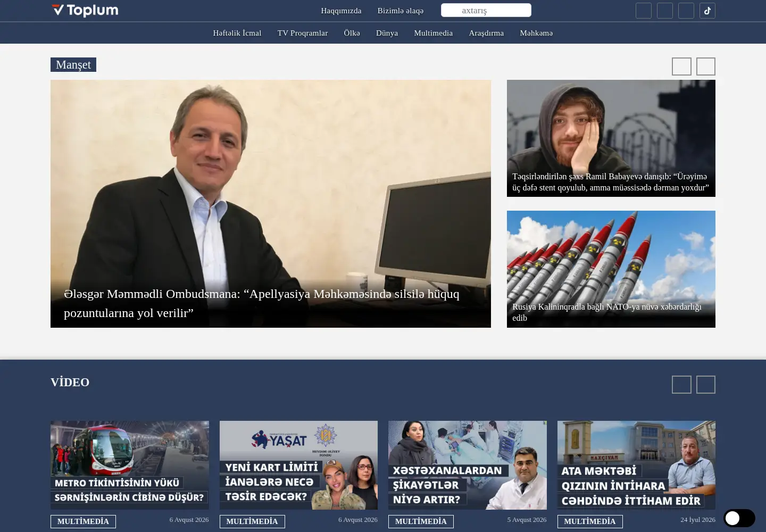Go to previous videos in VİDEO section
The width and height of the screenshot is (766, 532).
681,385
